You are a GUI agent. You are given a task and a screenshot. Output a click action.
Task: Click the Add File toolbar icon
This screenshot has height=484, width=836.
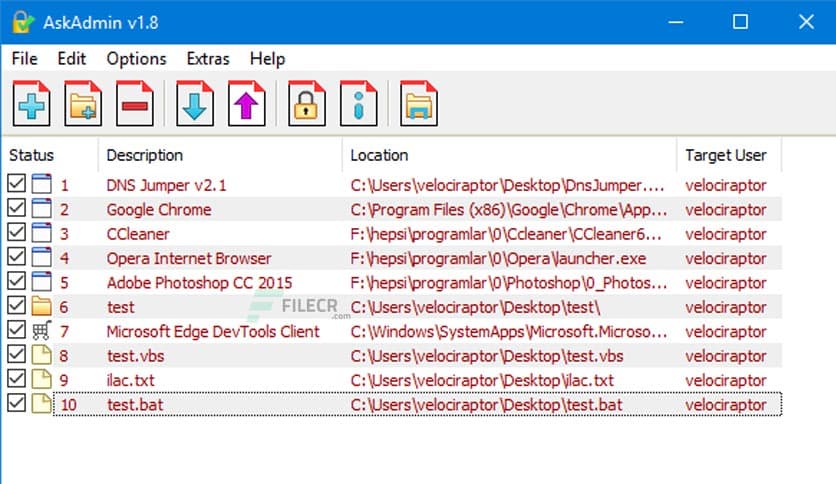(x=31, y=103)
